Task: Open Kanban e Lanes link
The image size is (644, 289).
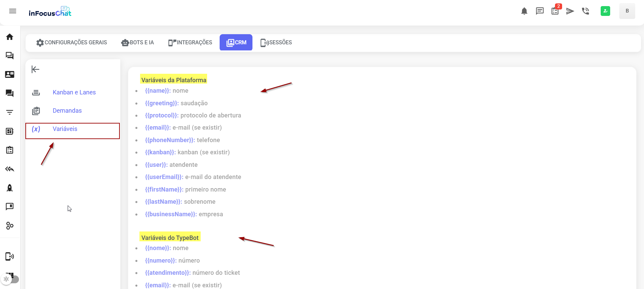Action: point(74,92)
